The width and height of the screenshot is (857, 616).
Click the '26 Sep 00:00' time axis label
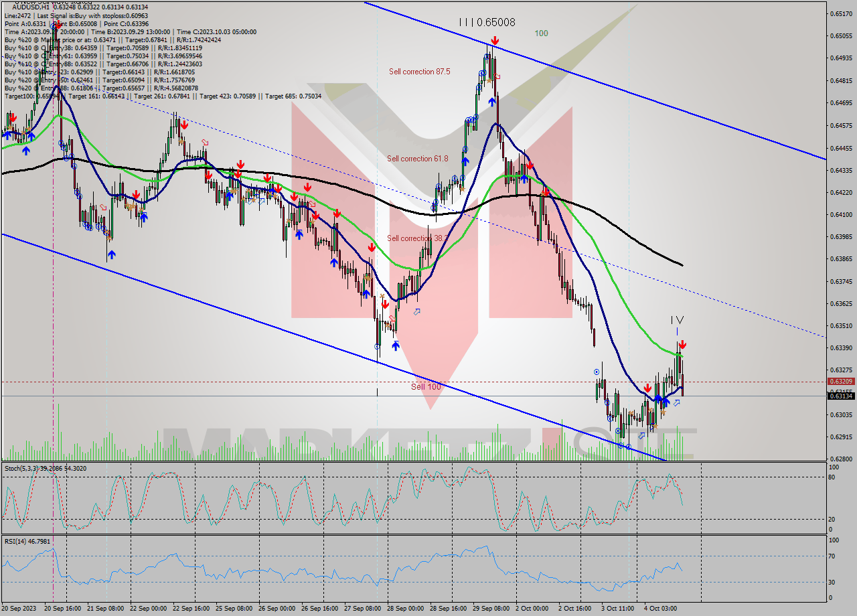277,608
